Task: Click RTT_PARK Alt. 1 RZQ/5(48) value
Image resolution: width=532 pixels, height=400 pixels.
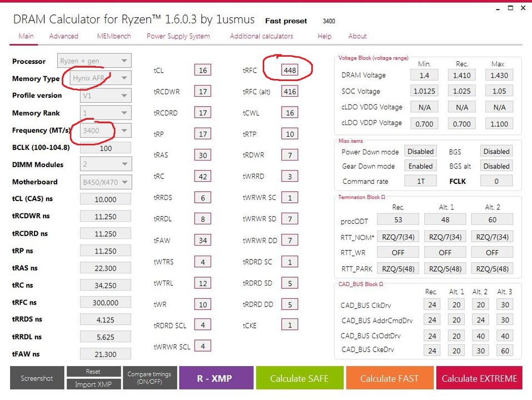Action: pos(445,268)
